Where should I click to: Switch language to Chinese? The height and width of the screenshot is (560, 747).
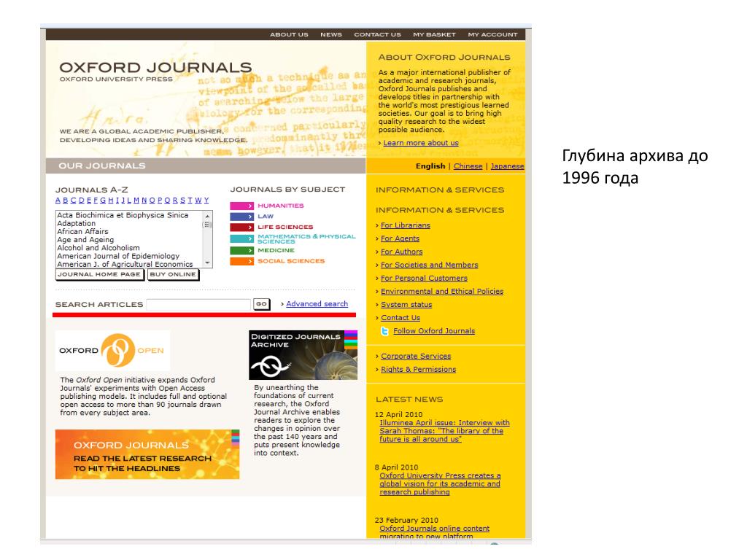coord(468,166)
